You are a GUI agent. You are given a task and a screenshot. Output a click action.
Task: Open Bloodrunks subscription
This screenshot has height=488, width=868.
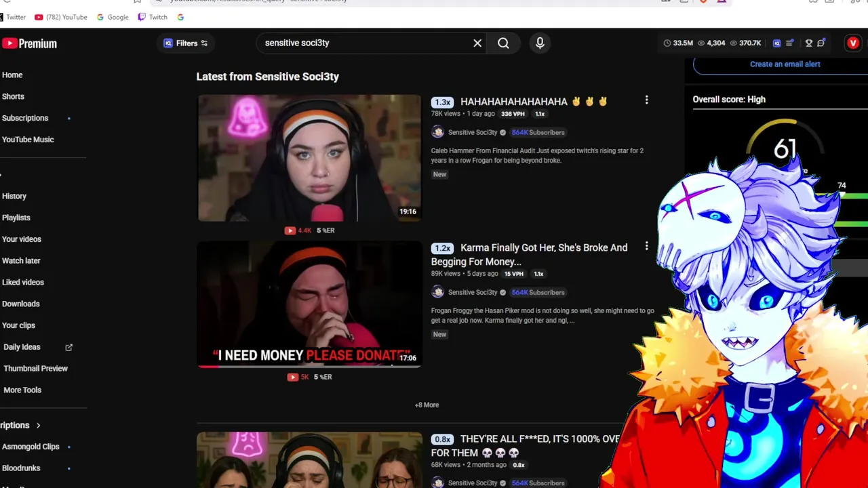[21, 468]
